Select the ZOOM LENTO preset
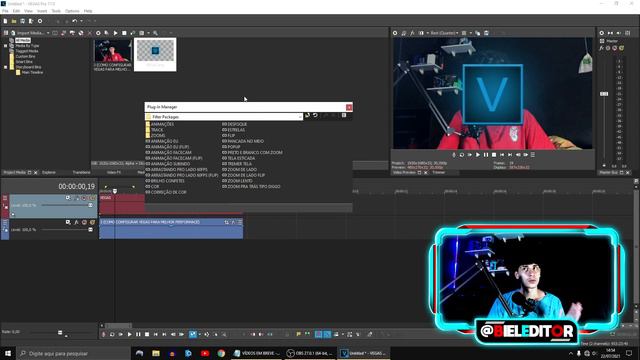The width and height of the screenshot is (640, 360). (240, 181)
